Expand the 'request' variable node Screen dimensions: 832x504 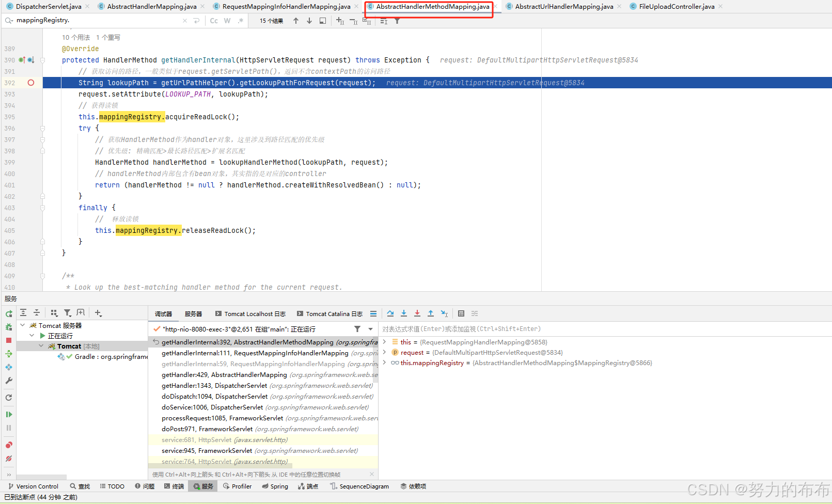pyautogui.click(x=384, y=352)
